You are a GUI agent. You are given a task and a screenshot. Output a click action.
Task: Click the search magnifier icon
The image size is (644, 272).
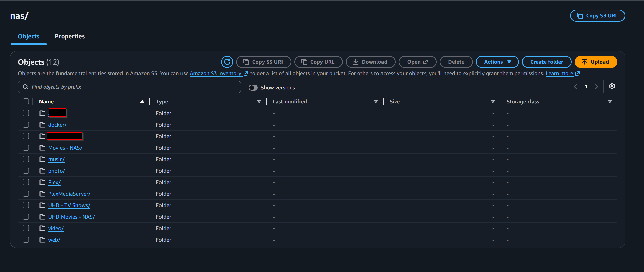26,87
